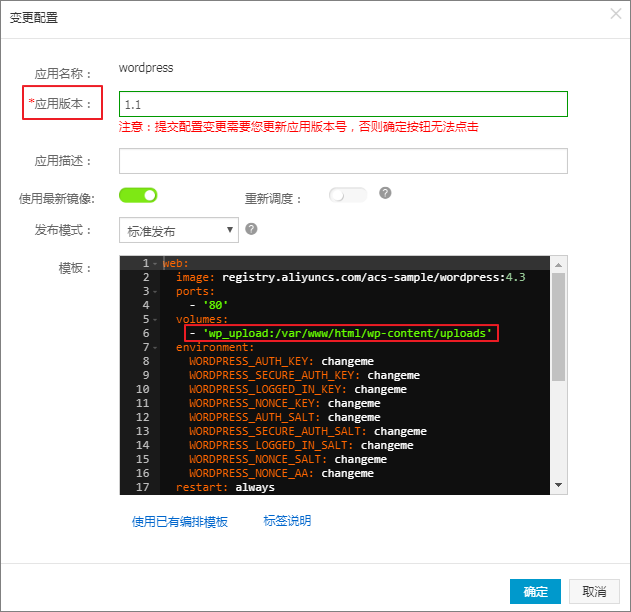Open 标签说明 link
The width and height of the screenshot is (631, 612).
pyautogui.click(x=287, y=521)
